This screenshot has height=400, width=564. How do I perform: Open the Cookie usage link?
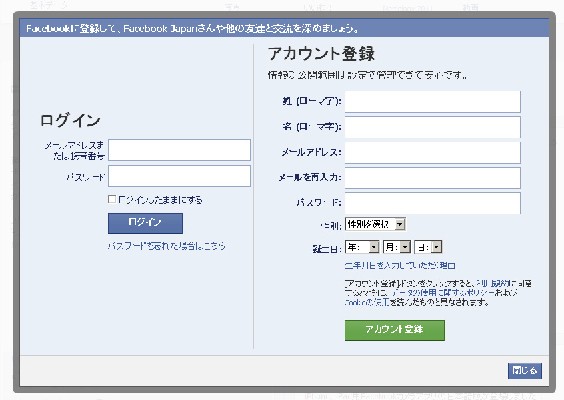click(367, 302)
